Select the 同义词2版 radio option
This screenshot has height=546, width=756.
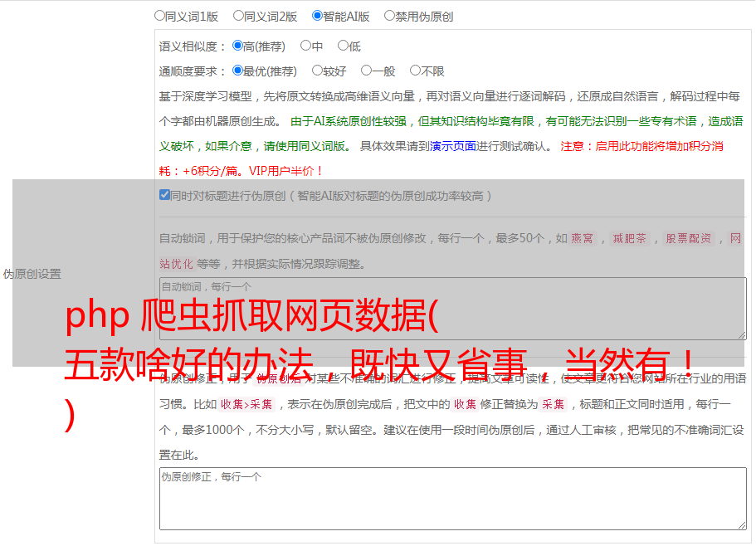pos(238,16)
